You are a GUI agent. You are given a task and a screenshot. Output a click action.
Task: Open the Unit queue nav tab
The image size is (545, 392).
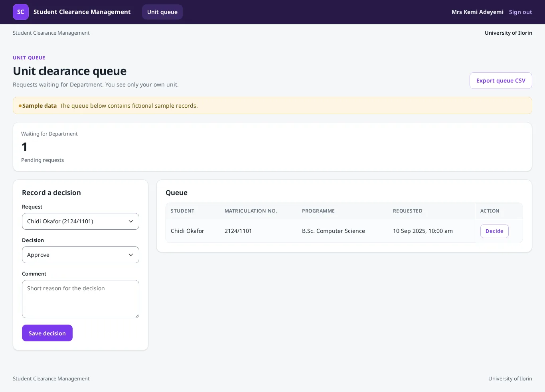click(x=162, y=12)
